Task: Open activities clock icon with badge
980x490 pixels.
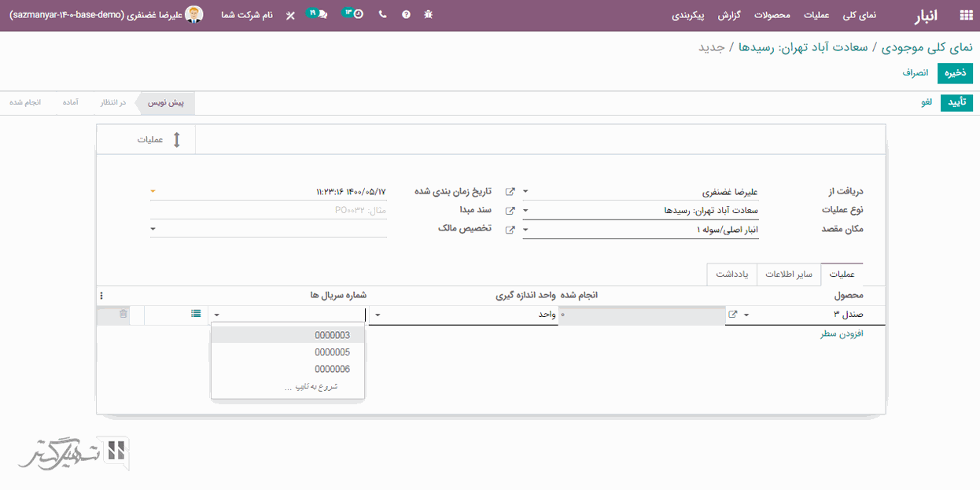Action: pyautogui.click(x=353, y=14)
